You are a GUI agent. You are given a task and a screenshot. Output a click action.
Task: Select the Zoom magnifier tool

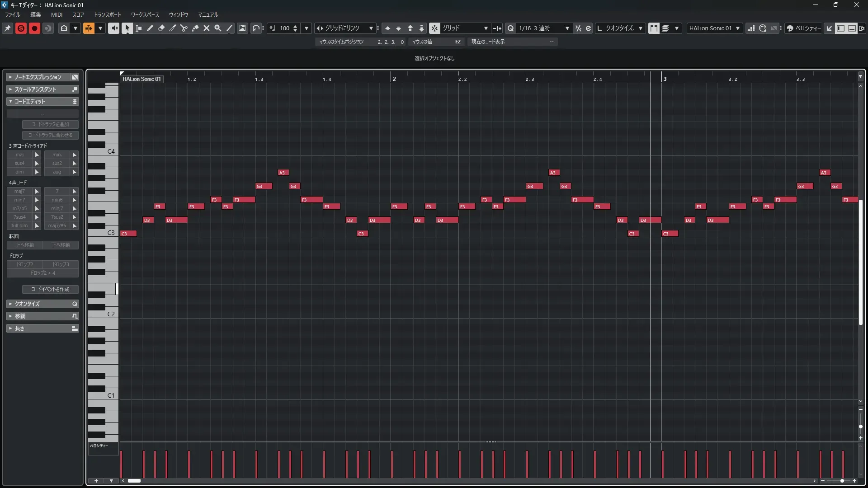(x=217, y=28)
